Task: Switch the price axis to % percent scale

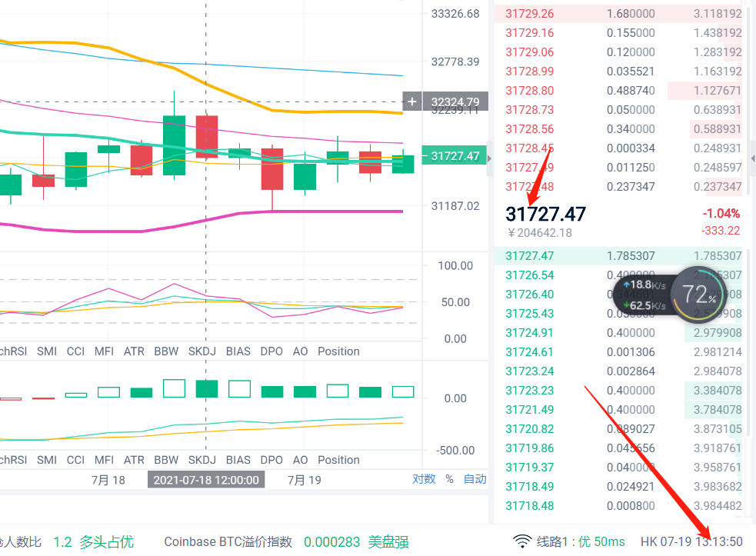Action: click(449, 479)
